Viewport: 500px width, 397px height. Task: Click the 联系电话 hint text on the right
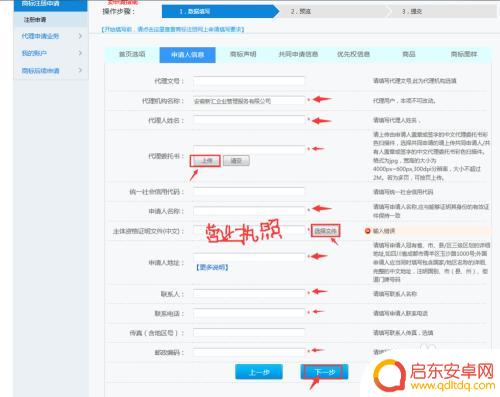pos(400,313)
